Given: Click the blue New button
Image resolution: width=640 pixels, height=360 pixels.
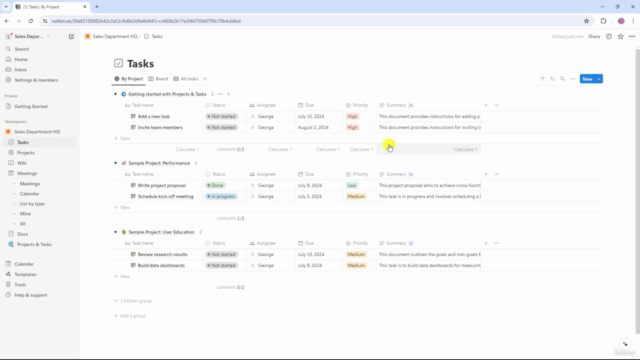Looking at the screenshot, I should 587,79.
